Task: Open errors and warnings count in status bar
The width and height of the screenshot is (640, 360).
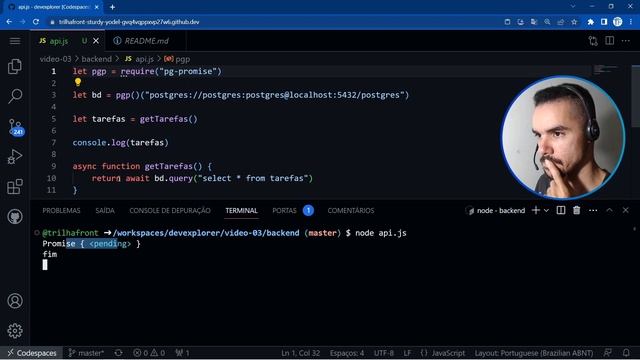Action: (x=149, y=353)
